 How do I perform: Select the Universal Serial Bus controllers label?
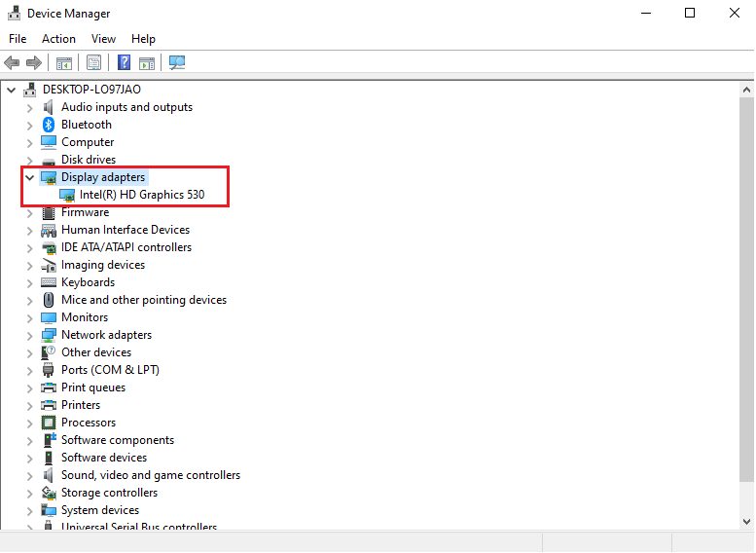click(139, 527)
